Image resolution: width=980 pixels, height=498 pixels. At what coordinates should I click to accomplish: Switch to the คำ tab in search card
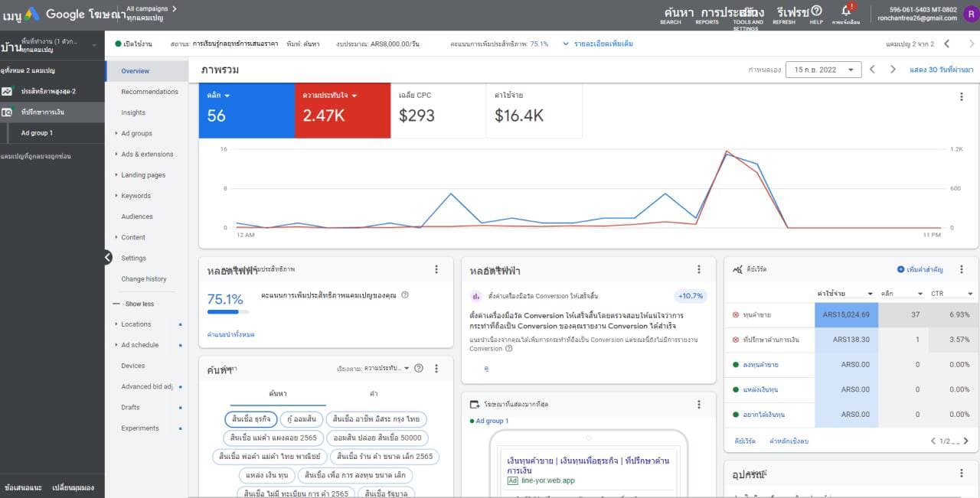[x=374, y=393]
